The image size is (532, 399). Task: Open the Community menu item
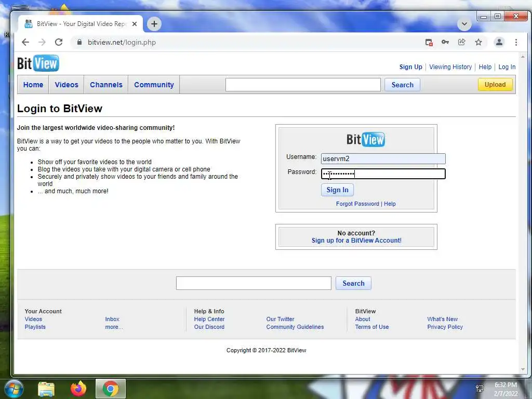[154, 85]
